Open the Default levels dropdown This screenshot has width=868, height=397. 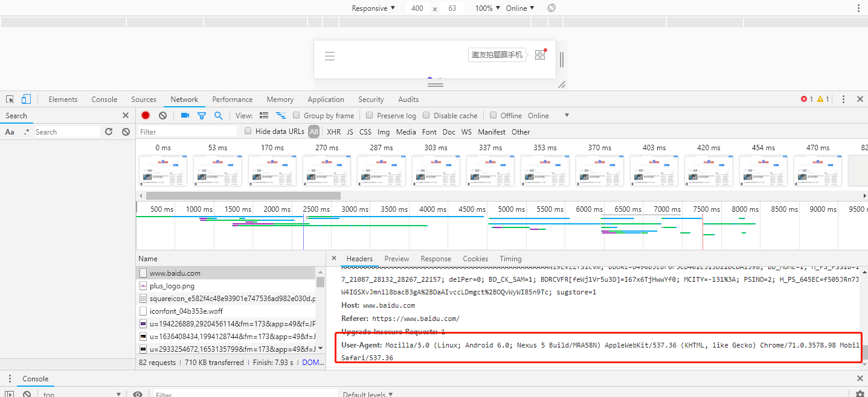(x=368, y=395)
